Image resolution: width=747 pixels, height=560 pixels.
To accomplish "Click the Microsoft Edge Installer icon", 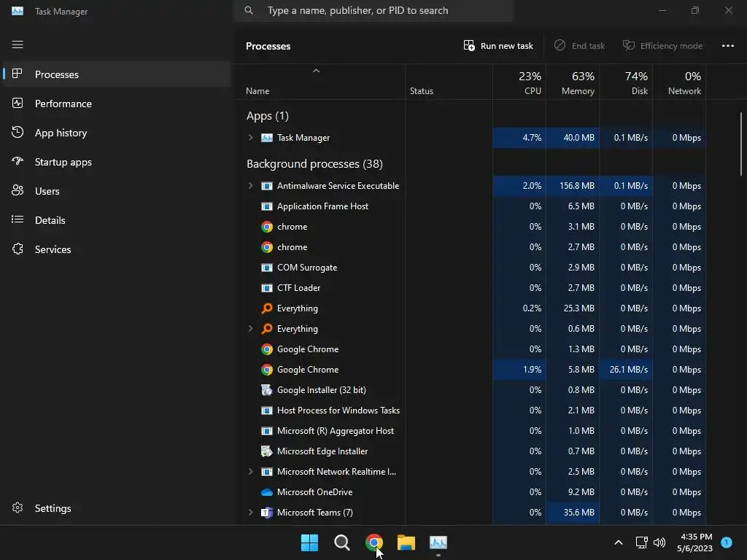I will (267, 451).
